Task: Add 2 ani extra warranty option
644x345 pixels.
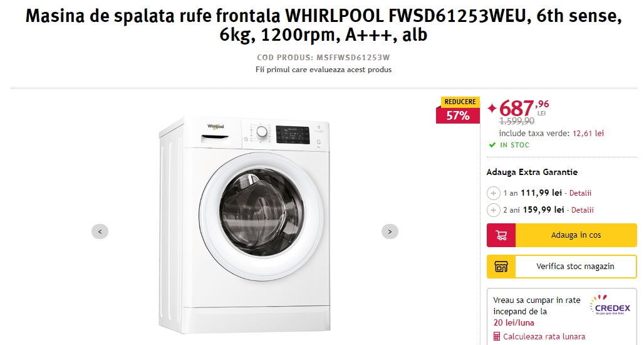Action: coord(493,210)
